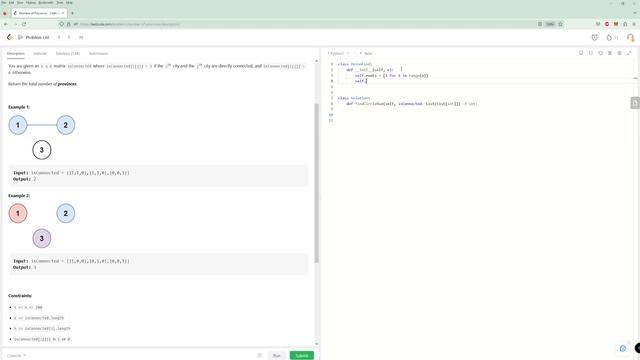Close the Number of Provinces browser tab
The width and height of the screenshot is (640, 360).
coord(63,13)
